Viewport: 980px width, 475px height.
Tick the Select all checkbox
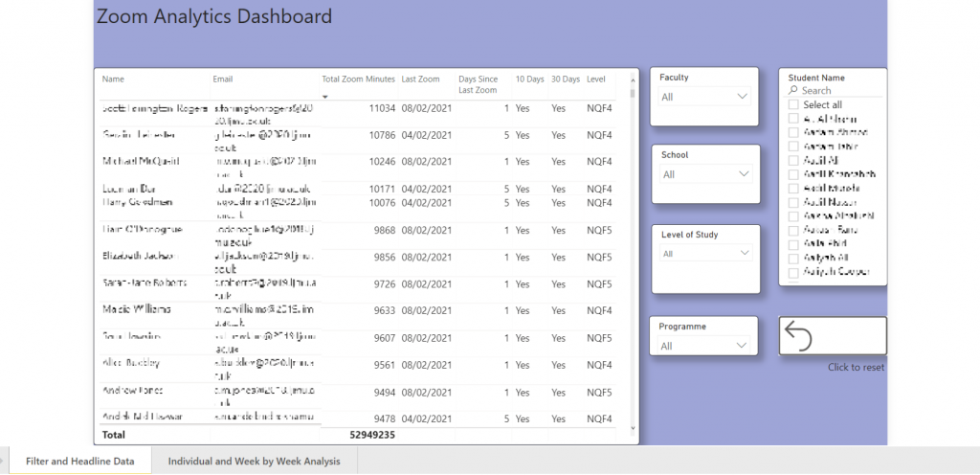[x=793, y=104]
